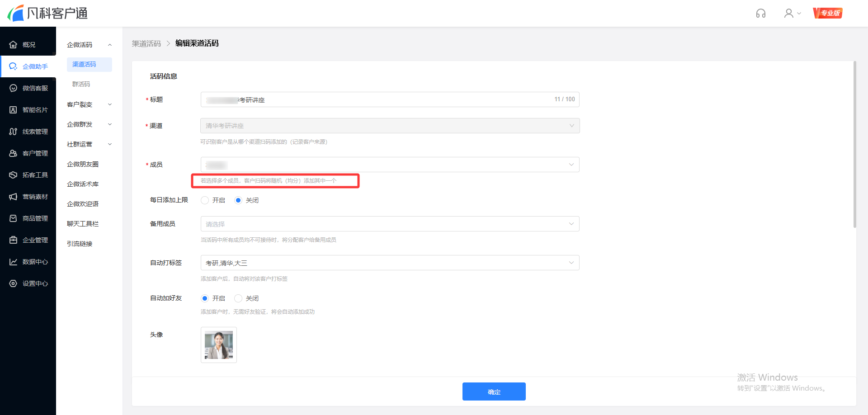Open 数据中心 chart icon

pos(14,262)
